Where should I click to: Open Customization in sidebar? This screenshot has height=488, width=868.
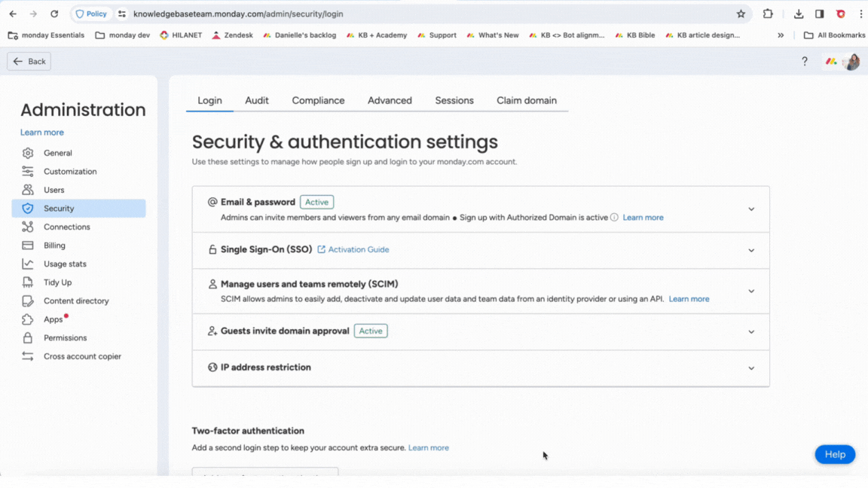click(78, 172)
